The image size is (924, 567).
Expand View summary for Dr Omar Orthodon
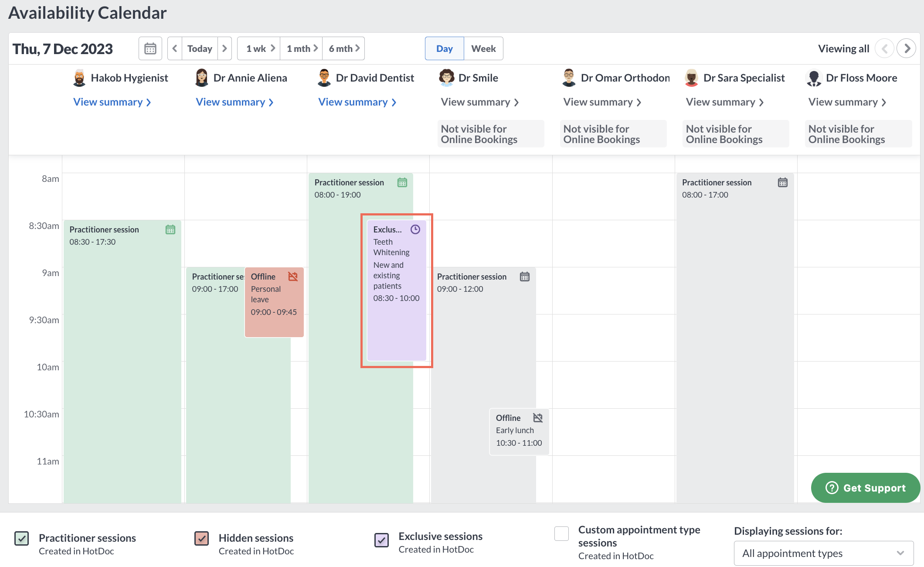(x=602, y=102)
